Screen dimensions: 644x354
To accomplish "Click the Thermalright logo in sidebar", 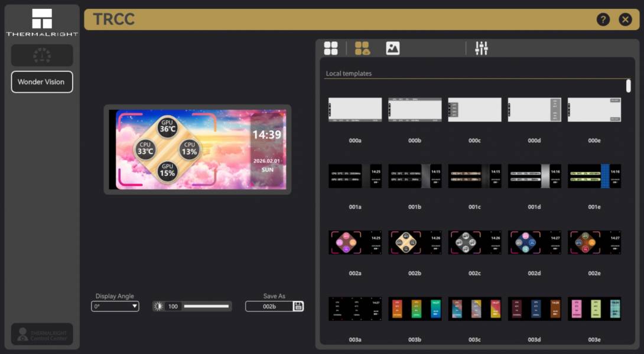I will (x=42, y=22).
